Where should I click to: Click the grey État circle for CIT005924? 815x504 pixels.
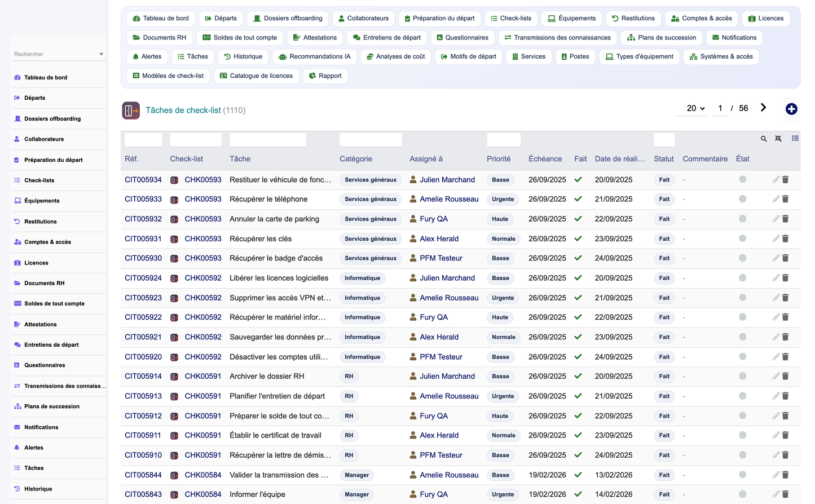click(742, 278)
